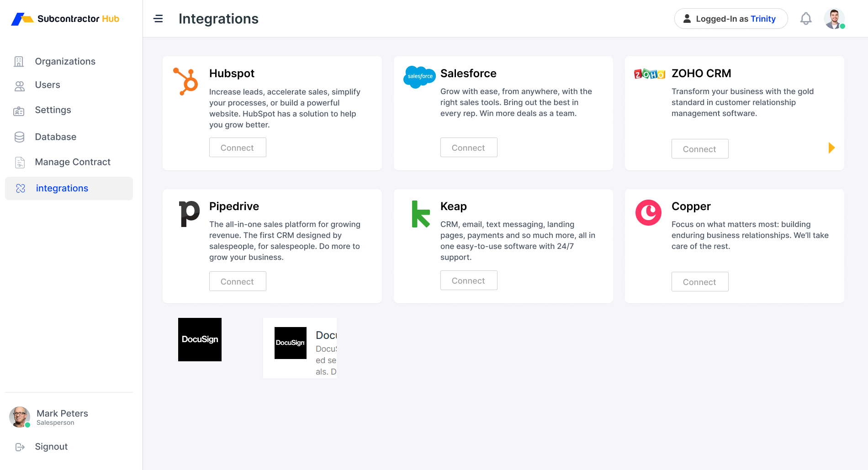The width and height of the screenshot is (868, 470).
Task: Connect the Keap integration
Action: click(x=469, y=280)
